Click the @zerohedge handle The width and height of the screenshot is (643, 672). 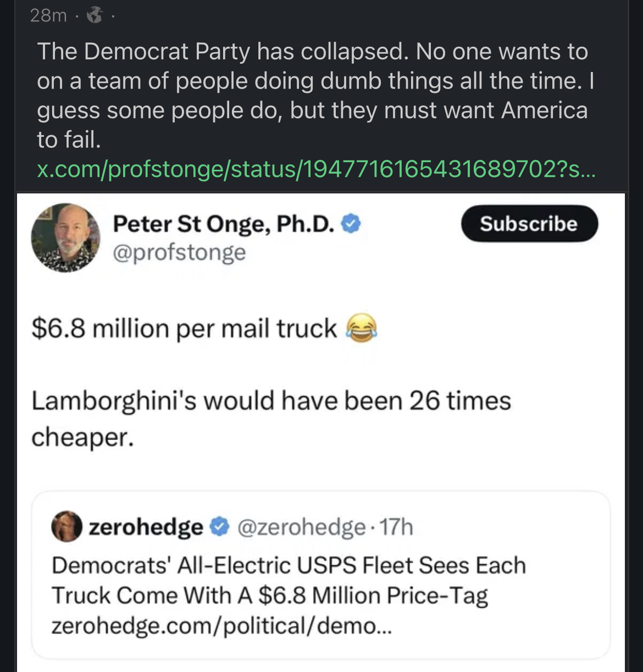(301, 527)
